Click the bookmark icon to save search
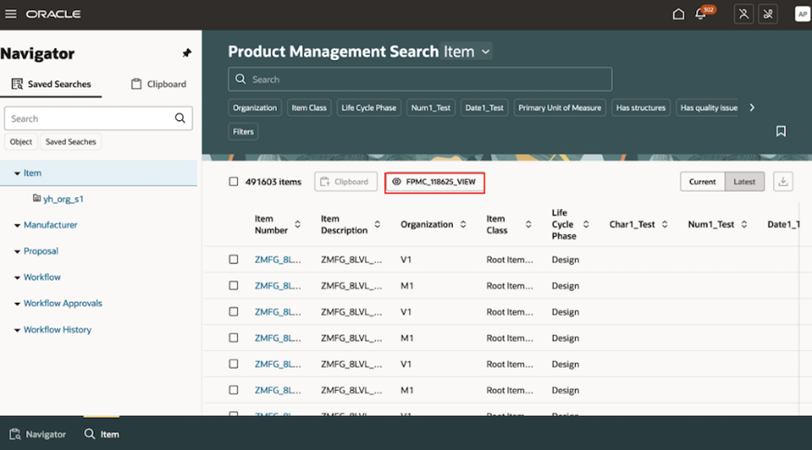This screenshot has width=812, height=450. pyautogui.click(x=780, y=131)
